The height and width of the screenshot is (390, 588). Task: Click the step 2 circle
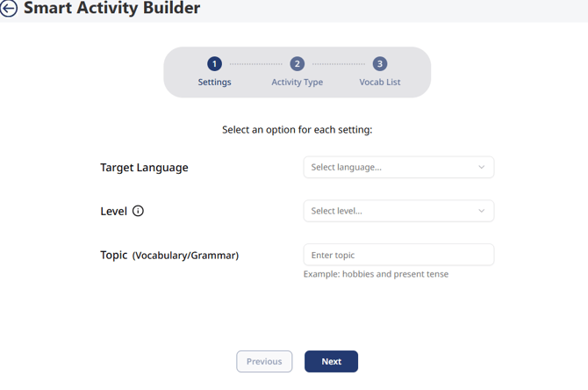point(298,64)
